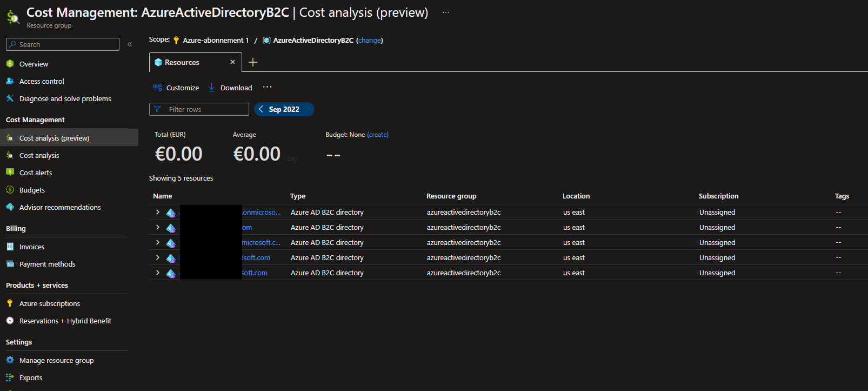868x391 pixels.
Task: Click in the sidebar Search box
Action: [x=63, y=44]
